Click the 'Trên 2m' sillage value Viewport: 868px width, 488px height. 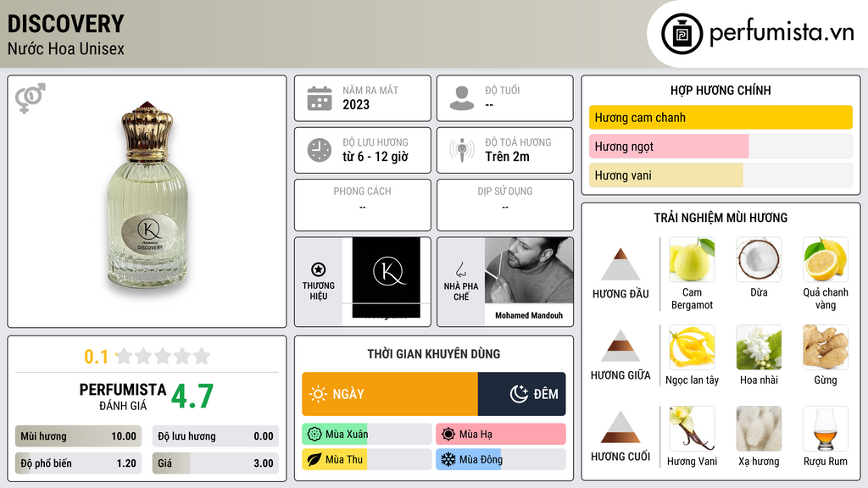coord(507,157)
